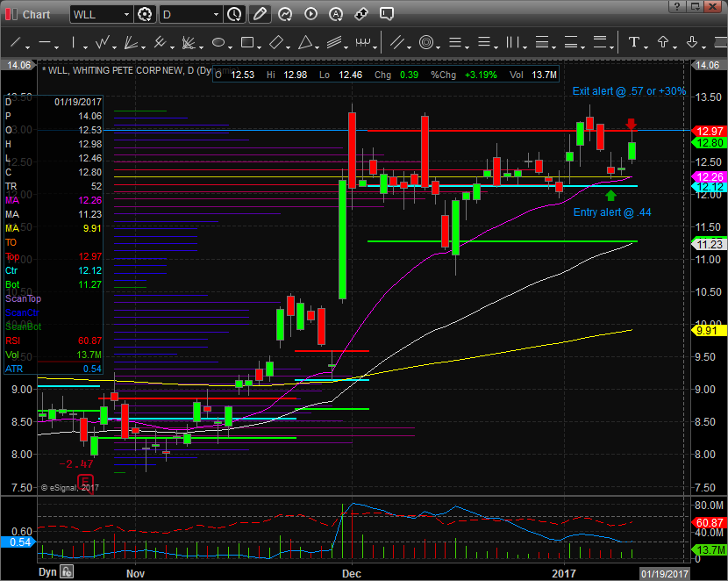
Task: Click the RSI 60.87 axis label
Action: pos(709,523)
